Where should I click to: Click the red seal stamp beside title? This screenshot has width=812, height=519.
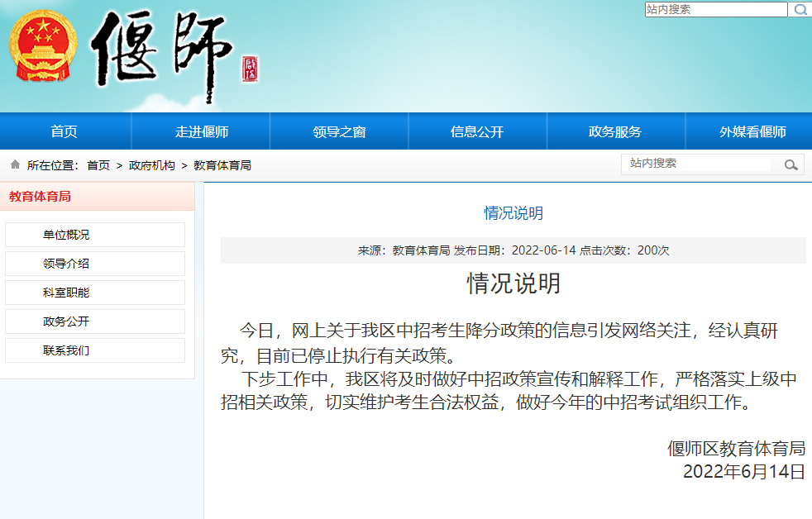[250, 69]
